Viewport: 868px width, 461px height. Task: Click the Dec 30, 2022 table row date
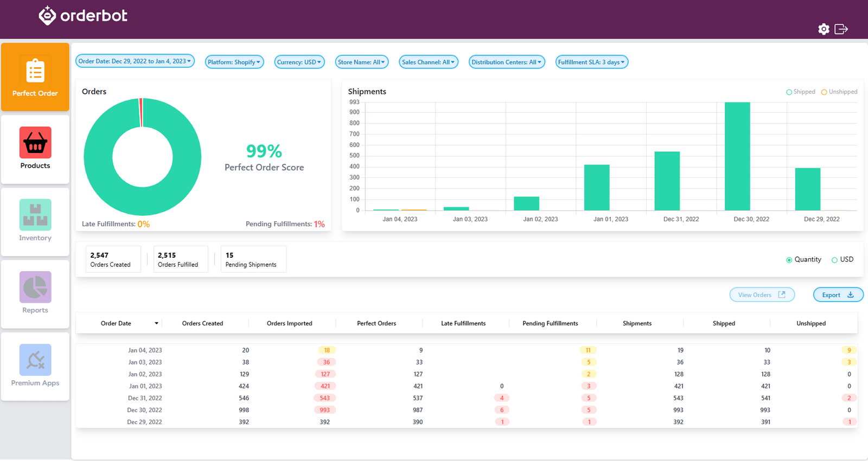(x=145, y=410)
